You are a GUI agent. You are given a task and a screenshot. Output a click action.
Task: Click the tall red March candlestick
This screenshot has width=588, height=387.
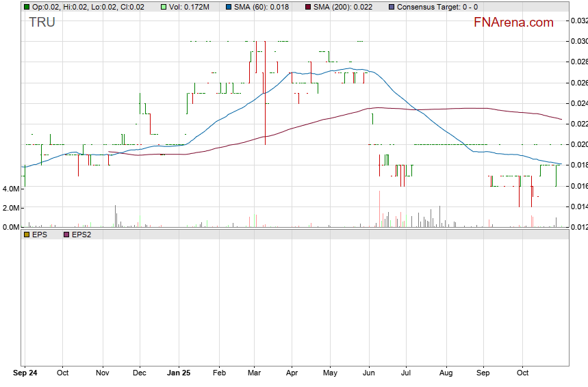point(264,103)
